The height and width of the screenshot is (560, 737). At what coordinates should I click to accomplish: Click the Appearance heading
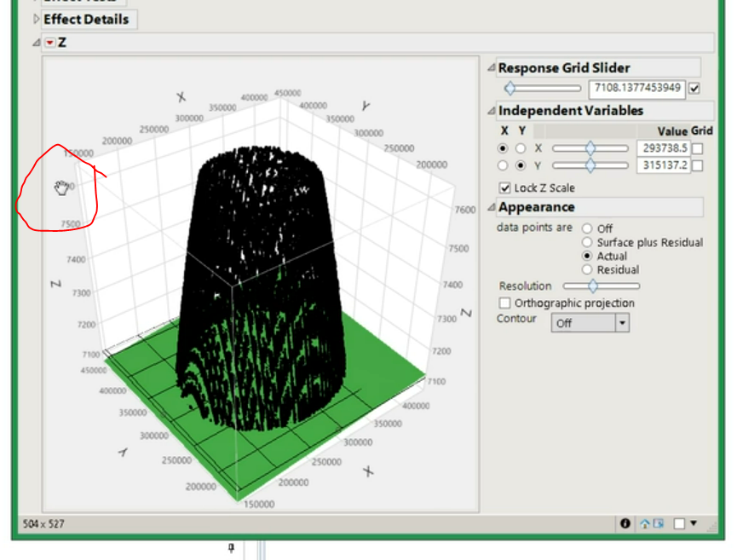point(536,207)
